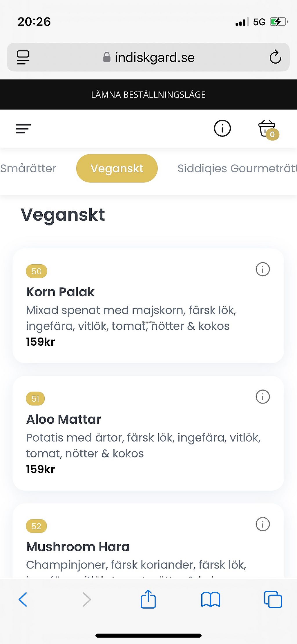This screenshot has height=644, width=297.
Task: Open Safari tabs overview
Action: 273,600
